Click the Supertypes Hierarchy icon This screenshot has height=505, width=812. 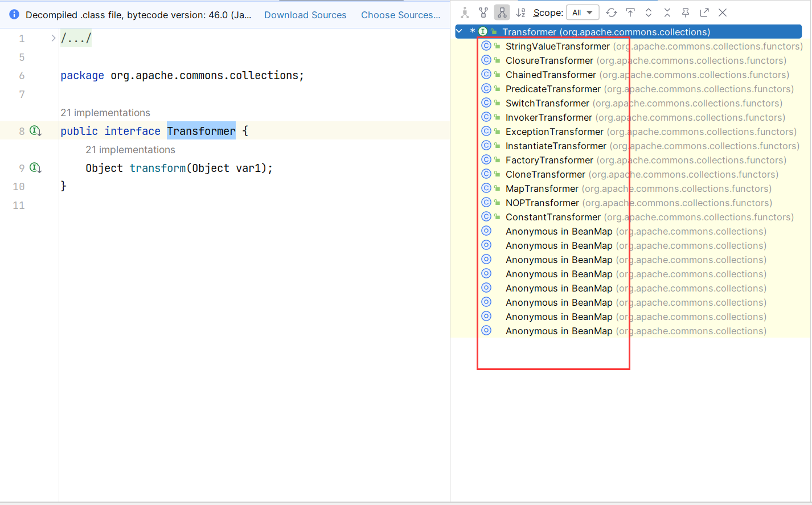click(483, 13)
